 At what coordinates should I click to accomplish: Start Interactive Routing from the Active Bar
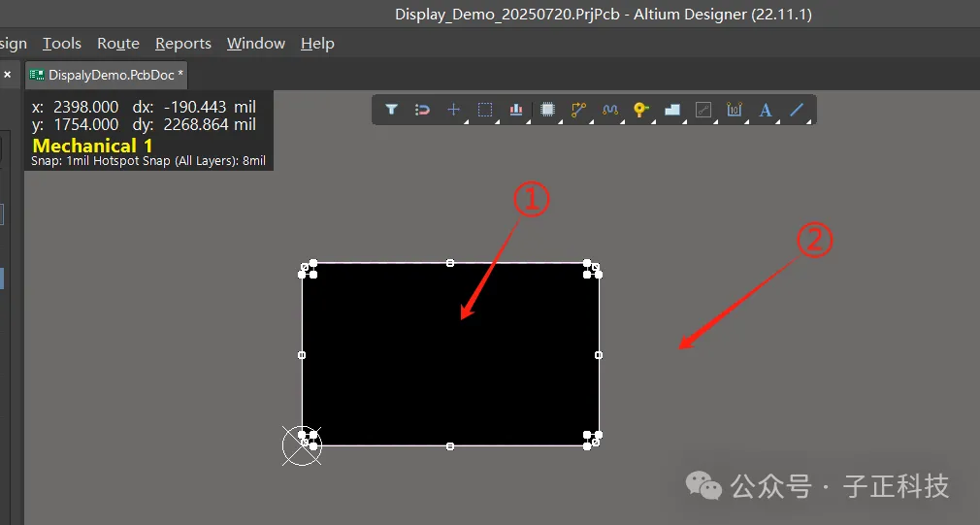578,110
